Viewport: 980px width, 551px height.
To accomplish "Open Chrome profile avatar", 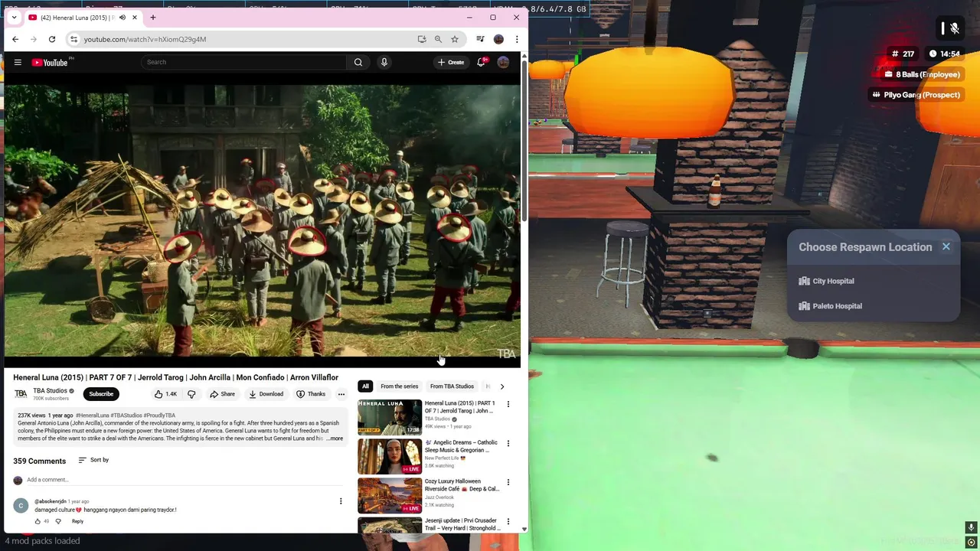I will point(498,39).
